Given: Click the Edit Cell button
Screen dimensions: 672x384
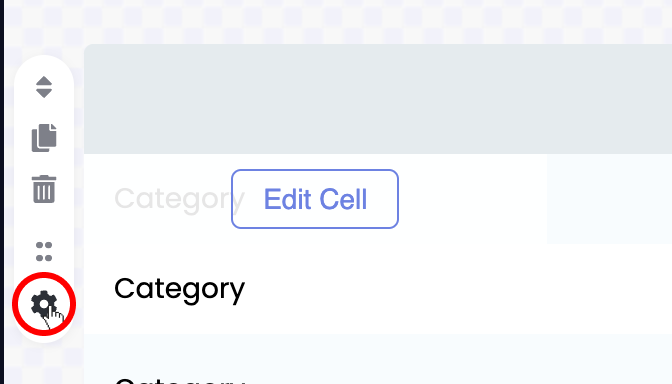Looking at the screenshot, I should point(315,199).
